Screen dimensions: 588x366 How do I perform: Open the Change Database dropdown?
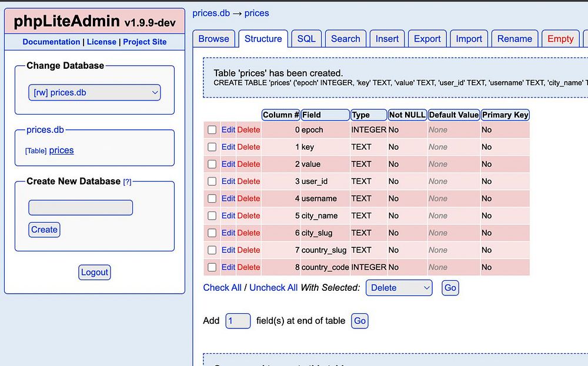pos(95,93)
